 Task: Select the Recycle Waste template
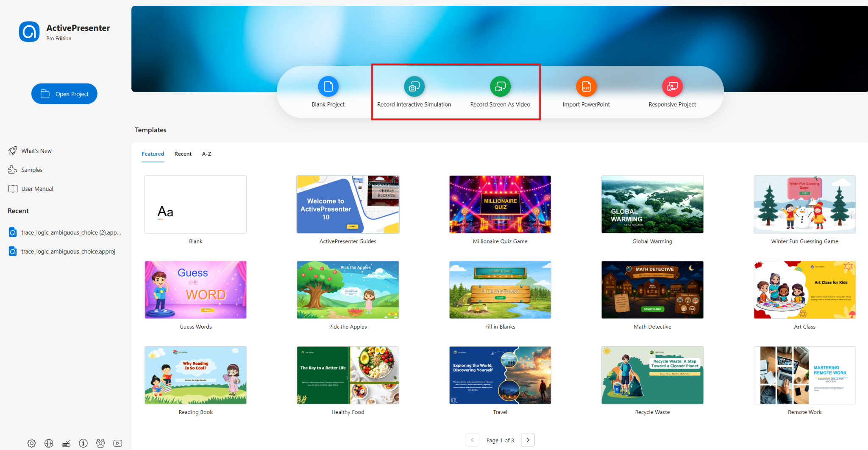pos(652,375)
